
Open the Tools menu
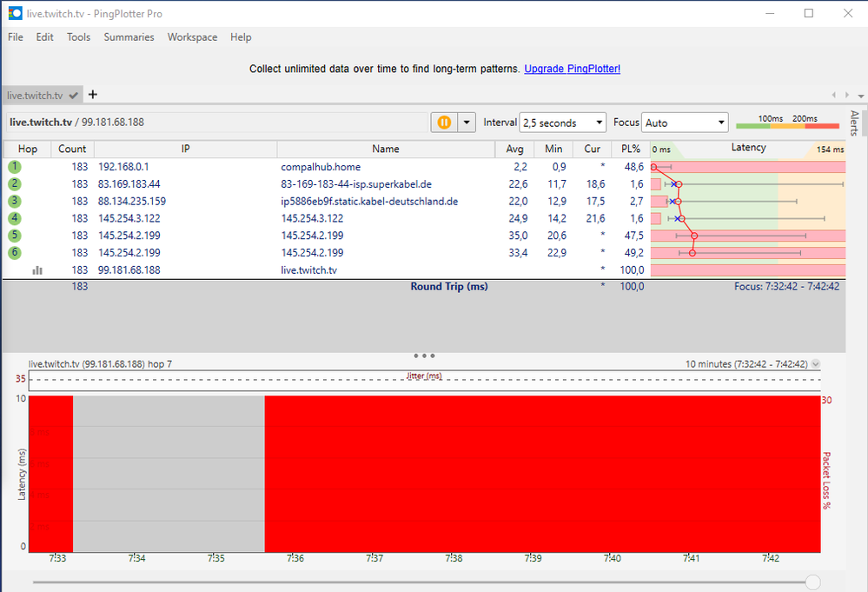78,37
